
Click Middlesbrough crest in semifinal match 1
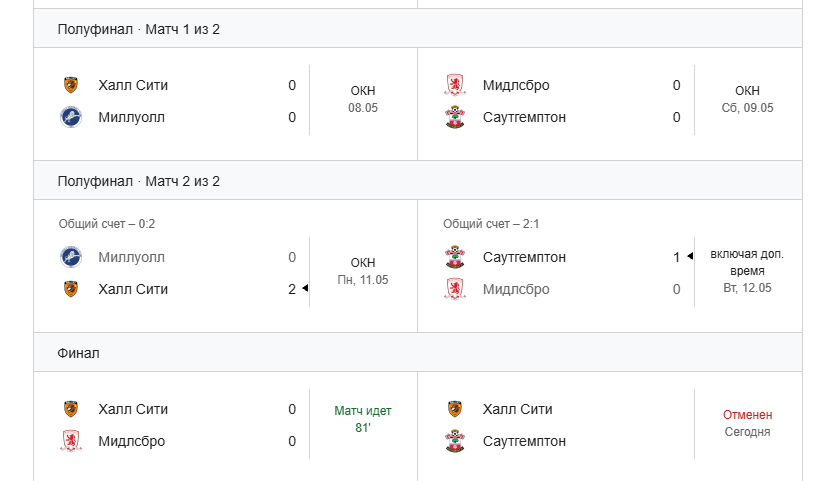click(x=455, y=85)
